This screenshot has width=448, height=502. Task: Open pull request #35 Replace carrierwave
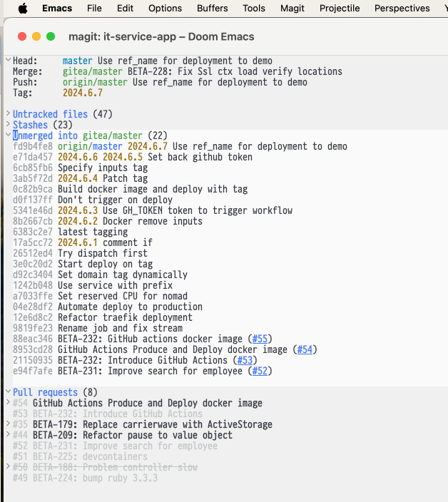click(143, 424)
